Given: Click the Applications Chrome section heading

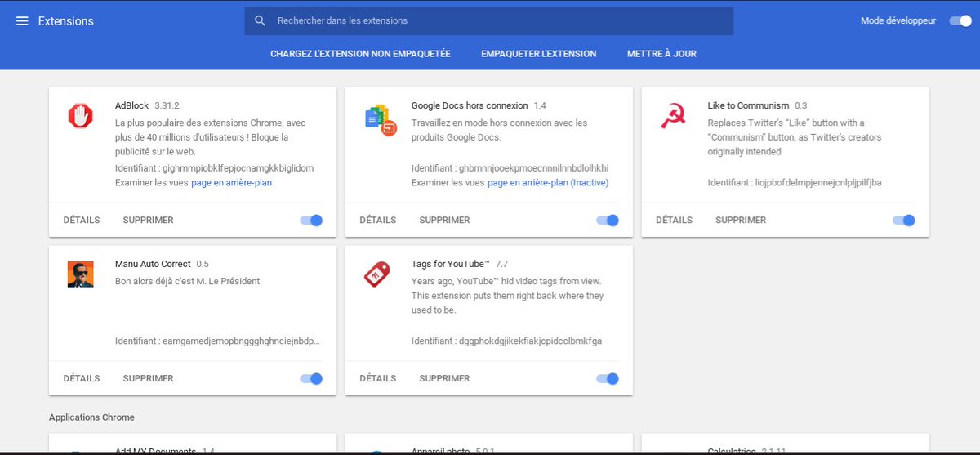Looking at the screenshot, I should tap(91, 417).
